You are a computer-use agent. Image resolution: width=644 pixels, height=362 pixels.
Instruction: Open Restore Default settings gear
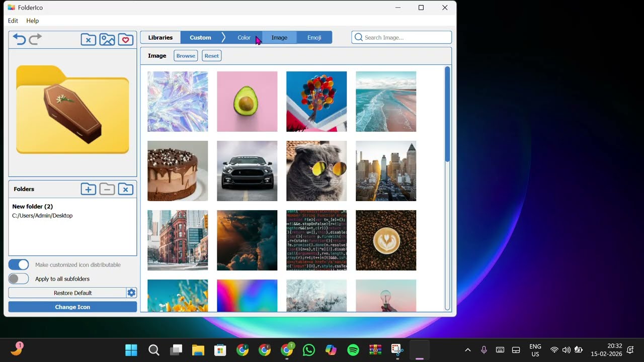click(x=131, y=293)
